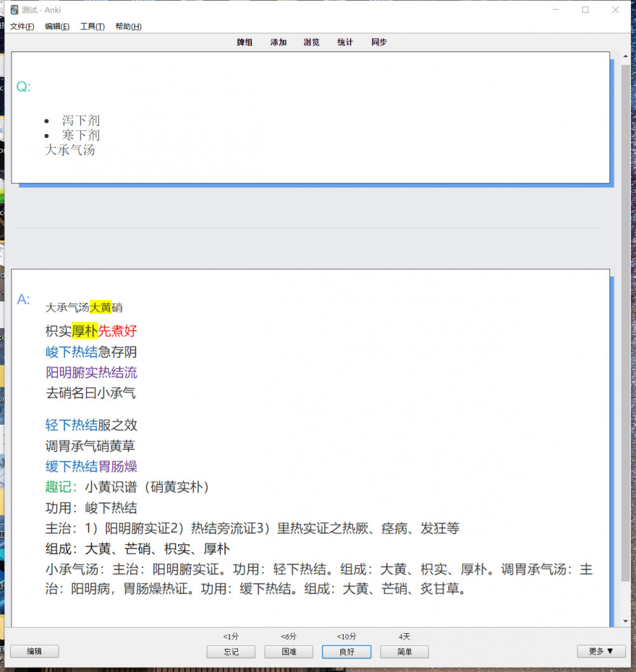The height and width of the screenshot is (672, 636).
Task: Click 同步 to sync collection
Action: tap(379, 42)
